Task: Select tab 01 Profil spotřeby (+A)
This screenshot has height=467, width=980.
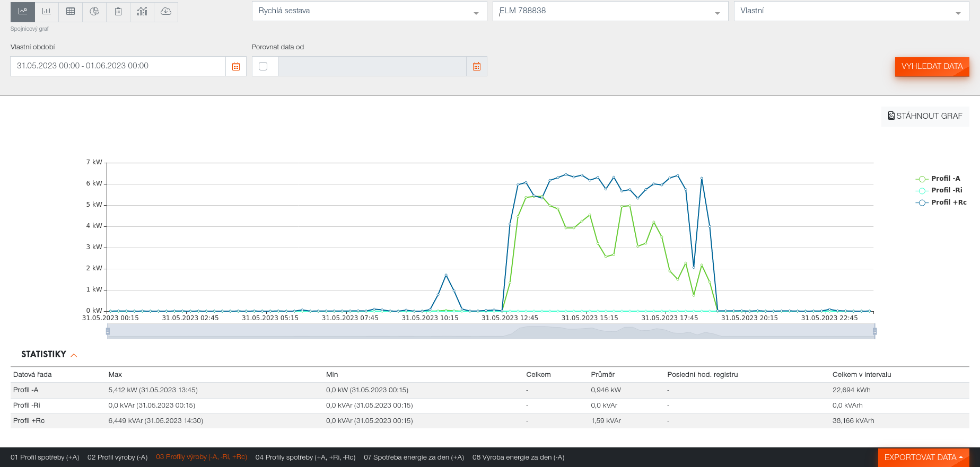Action: coord(45,457)
